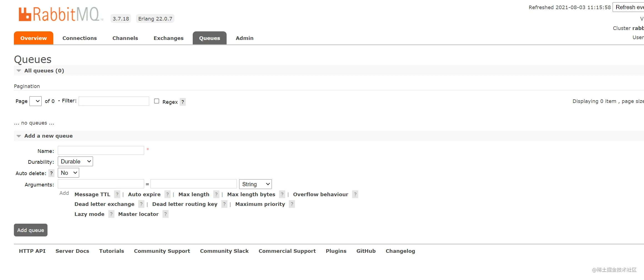
Task: Open help for Regex filter
Action: pyautogui.click(x=183, y=102)
